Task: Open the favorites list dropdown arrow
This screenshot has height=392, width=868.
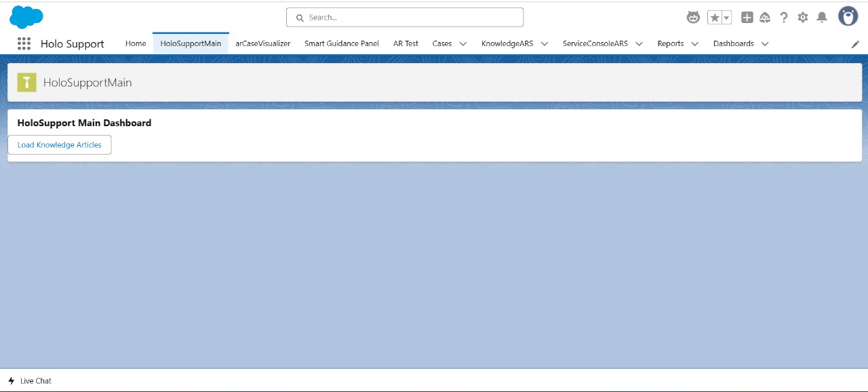Action: tap(726, 18)
